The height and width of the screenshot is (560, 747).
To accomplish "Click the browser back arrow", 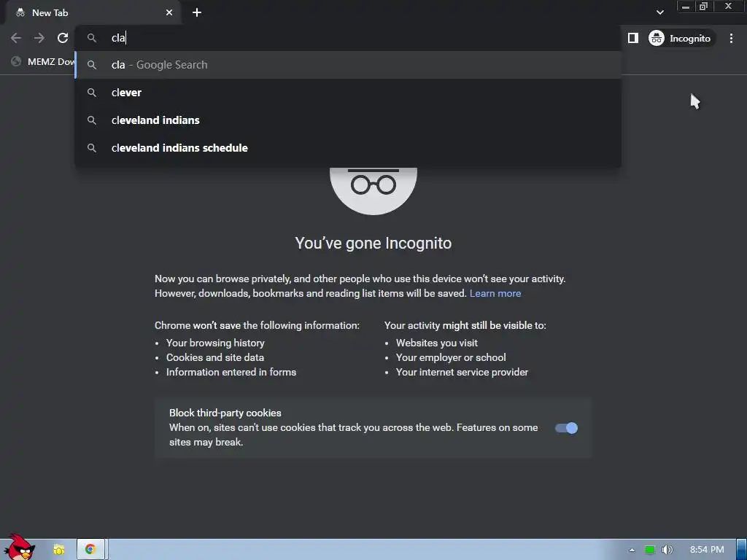I will tap(16, 38).
